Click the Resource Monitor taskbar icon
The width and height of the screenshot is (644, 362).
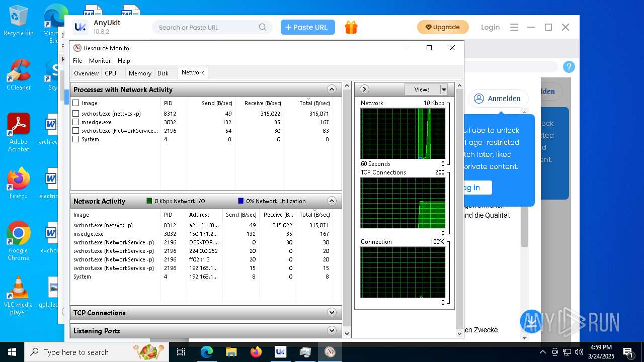[330, 352]
